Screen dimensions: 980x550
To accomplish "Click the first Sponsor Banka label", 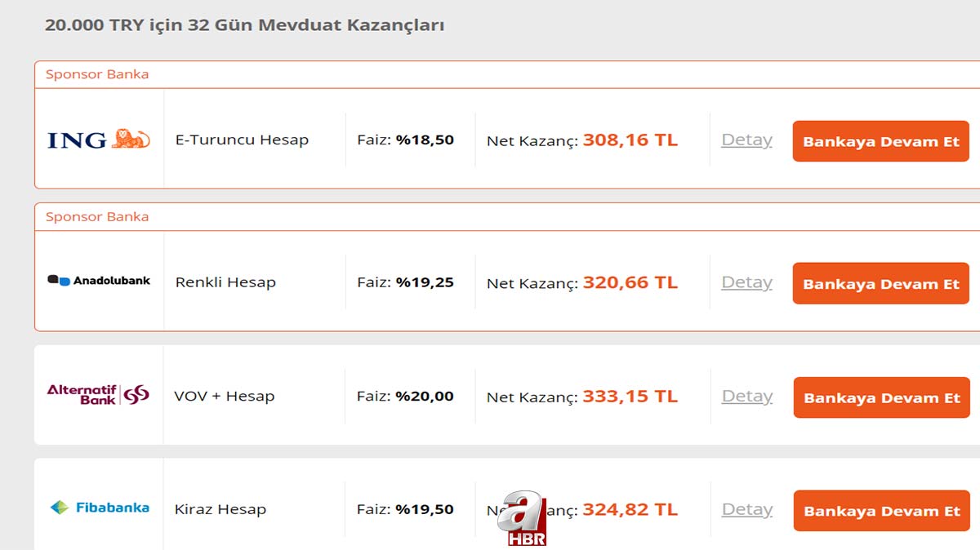I will click(x=97, y=74).
